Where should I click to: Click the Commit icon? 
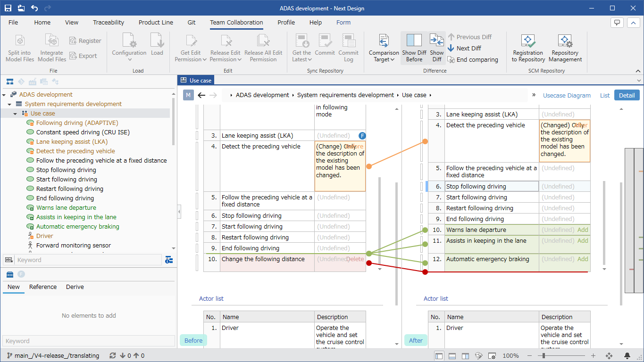click(325, 41)
